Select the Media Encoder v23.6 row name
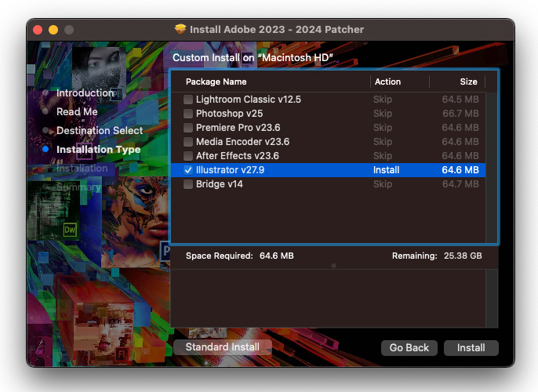This screenshot has height=392, width=538. coord(242,142)
